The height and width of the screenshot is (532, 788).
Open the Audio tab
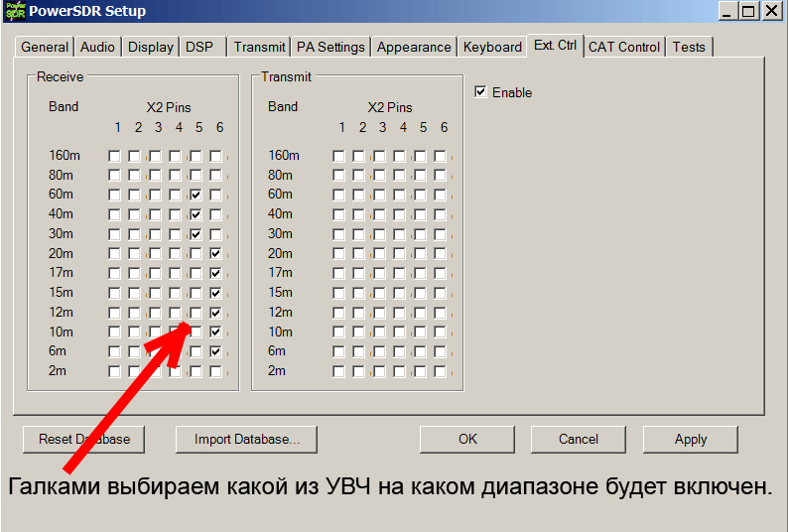pyautogui.click(x=97, y=47)
